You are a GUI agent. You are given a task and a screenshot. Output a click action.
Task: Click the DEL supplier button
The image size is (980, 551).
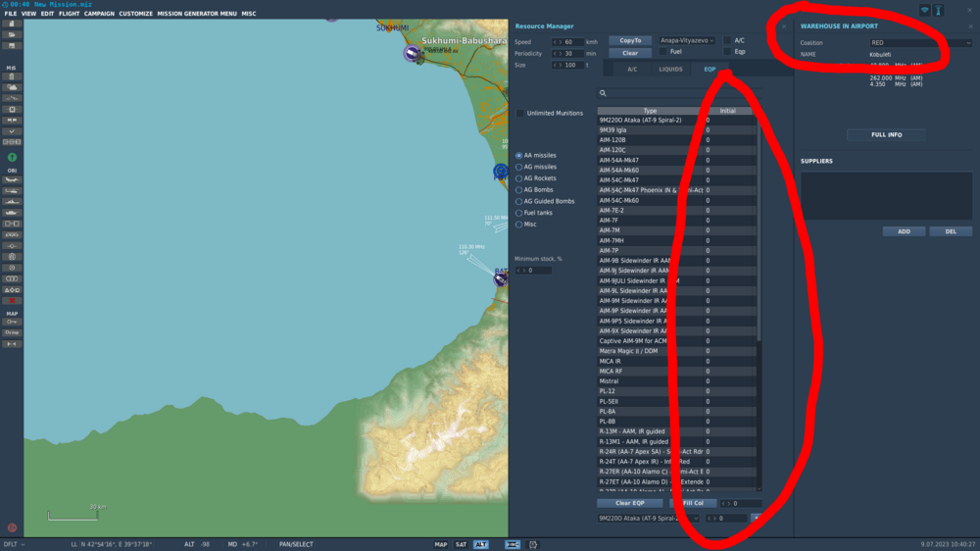point(951,231)
